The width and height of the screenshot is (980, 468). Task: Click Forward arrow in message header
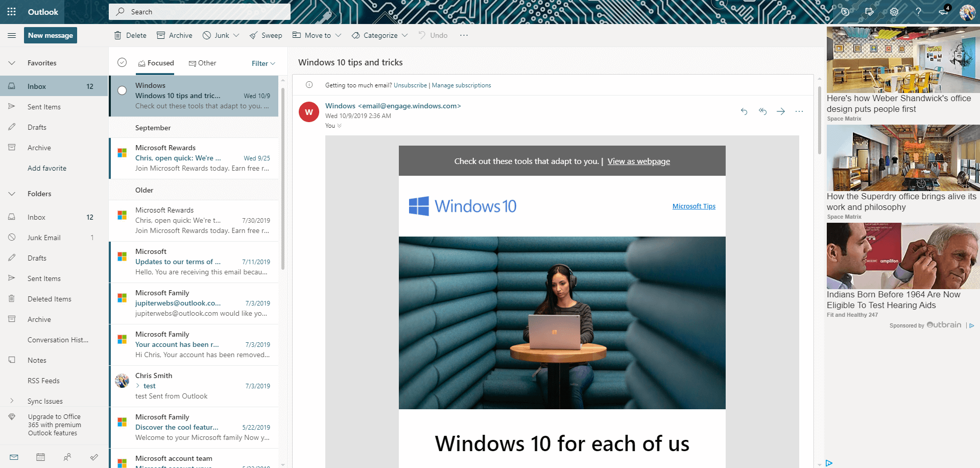(781, 111)
